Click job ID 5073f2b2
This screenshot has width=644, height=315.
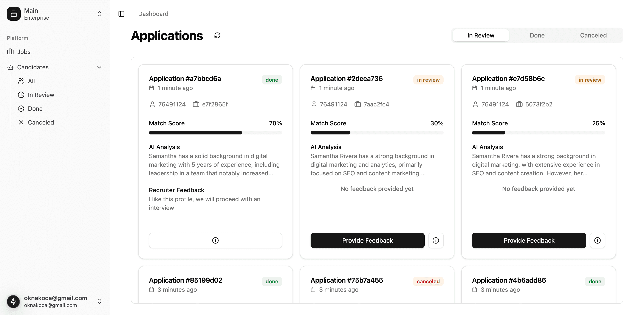point(539,104)
